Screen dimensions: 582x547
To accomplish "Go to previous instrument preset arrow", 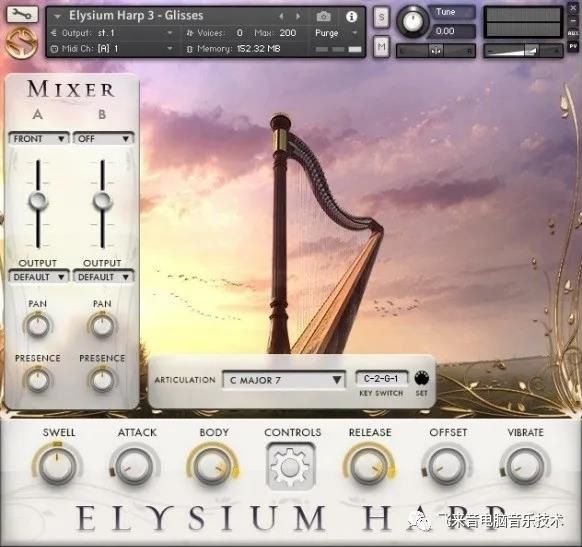I will coord(281,16).
